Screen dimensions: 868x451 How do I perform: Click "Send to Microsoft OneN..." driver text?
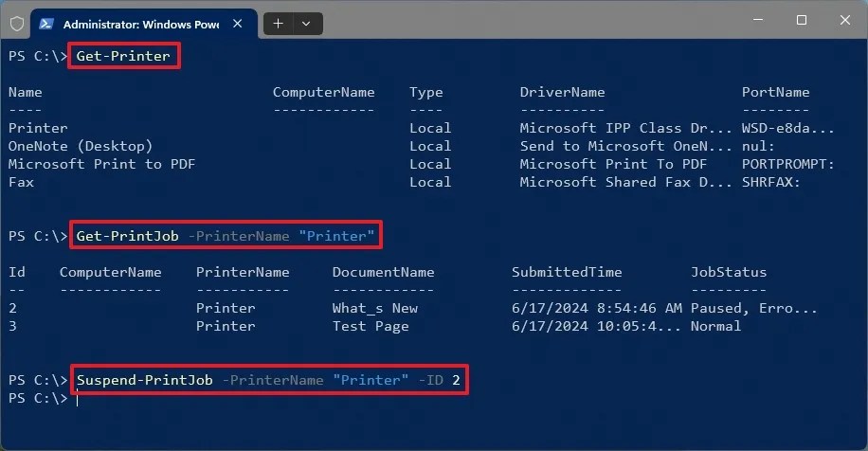[625, 146]
